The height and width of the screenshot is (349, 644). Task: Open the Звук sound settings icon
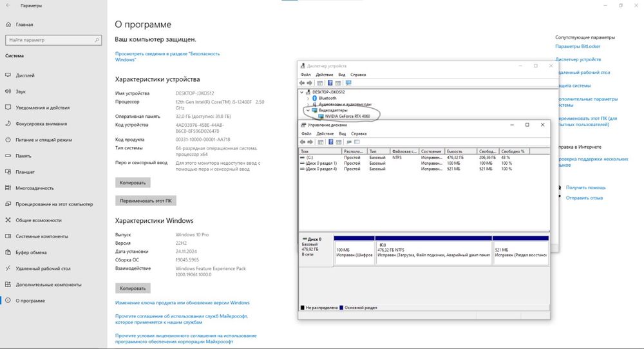tap(8, 91)
